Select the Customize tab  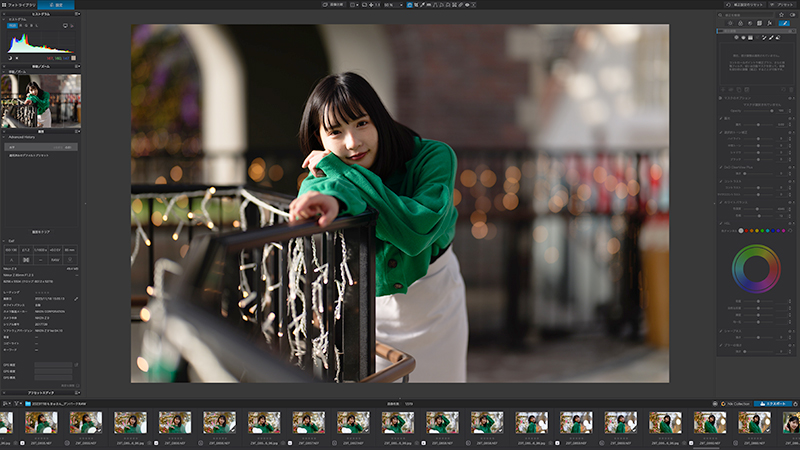pyautogui.click(x=56, y=5)
